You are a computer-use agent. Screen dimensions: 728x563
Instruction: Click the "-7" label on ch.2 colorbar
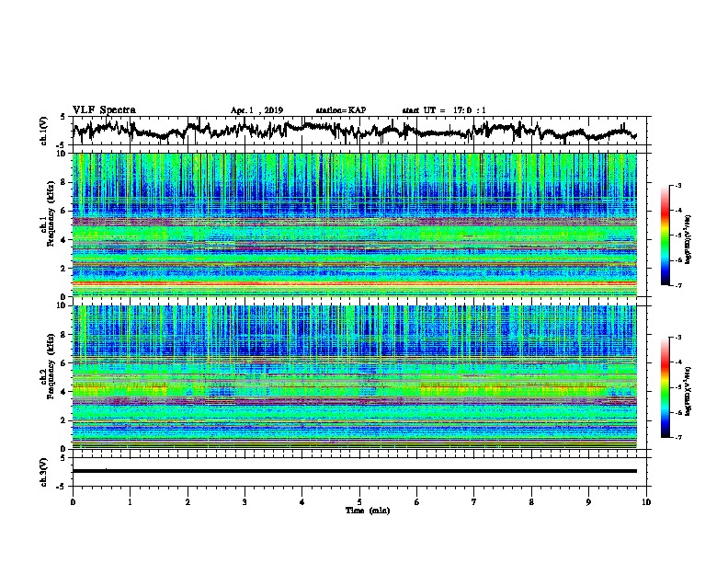pyautogui.click(x=678, y=437)
